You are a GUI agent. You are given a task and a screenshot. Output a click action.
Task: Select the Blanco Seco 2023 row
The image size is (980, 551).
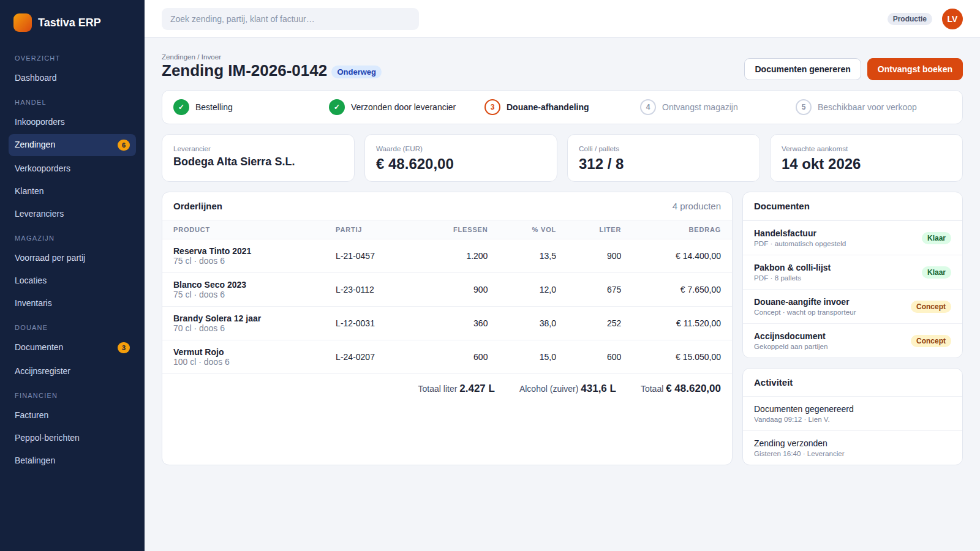447,290
